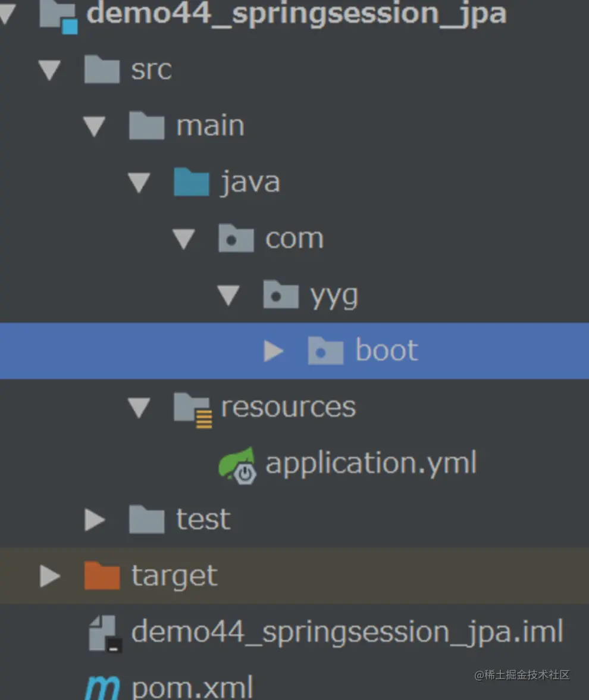Viewport: 589px width, 700px height.
Task: Collapse the src folder arrow
Action: coord(49,70)
